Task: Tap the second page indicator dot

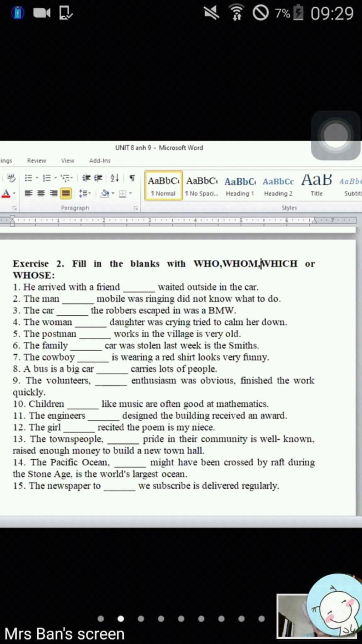Action: [121, 619]
